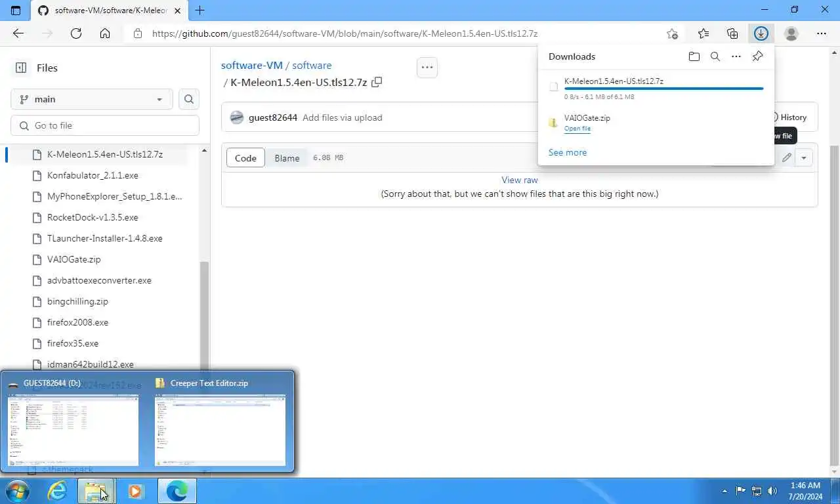Open RocketDock-v1.3.5.exe in file tree
840x504 pixels.
point(93,217)
